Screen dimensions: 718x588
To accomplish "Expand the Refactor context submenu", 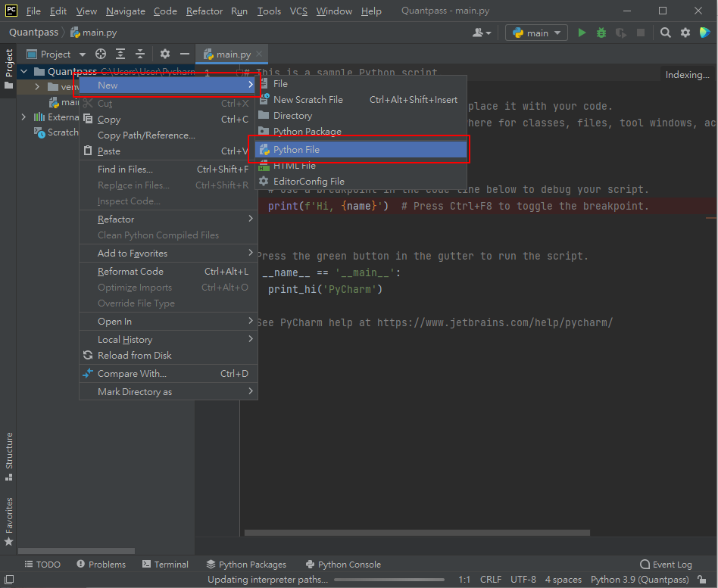I will 168,219.
